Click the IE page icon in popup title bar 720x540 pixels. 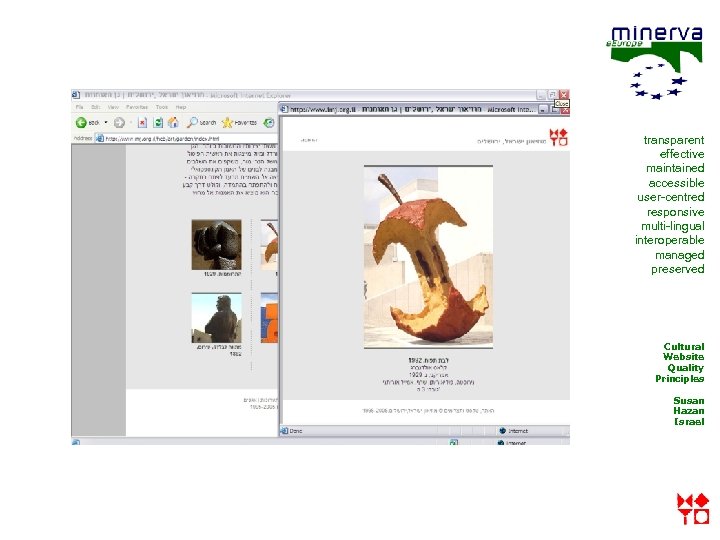pyautogui.click(x=284, y=109)
